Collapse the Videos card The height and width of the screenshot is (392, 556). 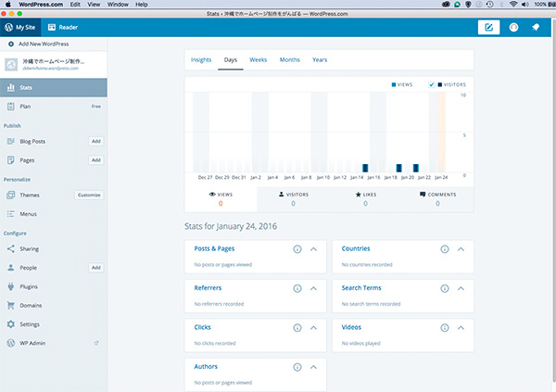point(461,328)
